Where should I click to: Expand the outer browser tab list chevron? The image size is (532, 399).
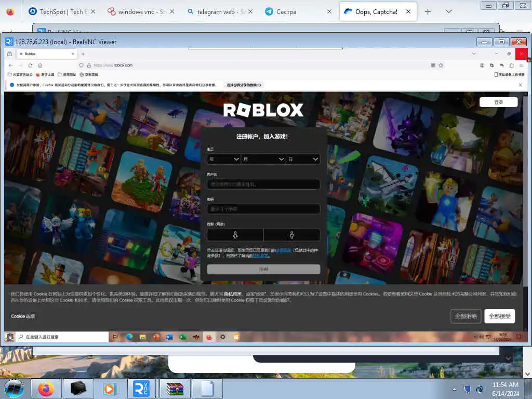(x=448, y=12)
